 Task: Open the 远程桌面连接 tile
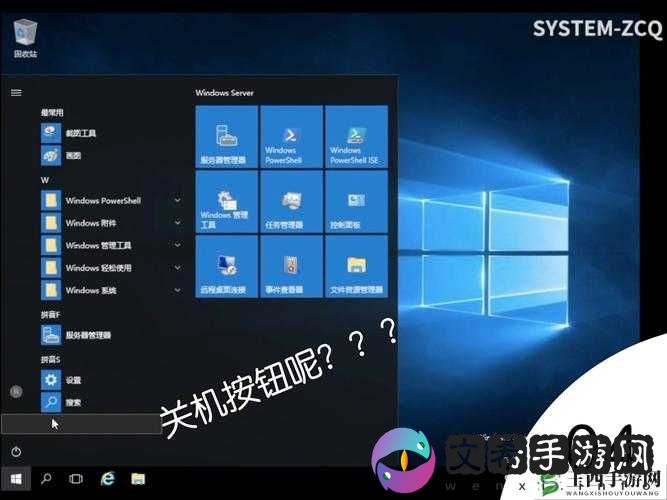click(x=227, y=267)
